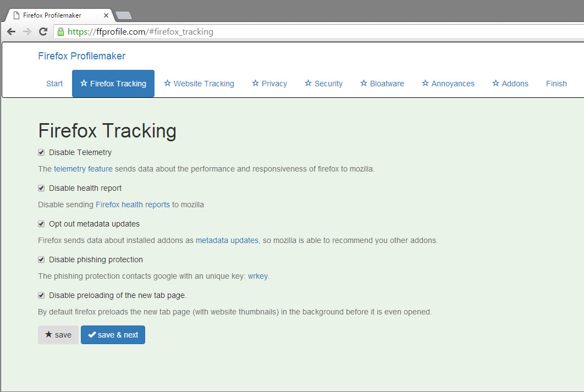Open the wrkey link

(x=258, y=276)
